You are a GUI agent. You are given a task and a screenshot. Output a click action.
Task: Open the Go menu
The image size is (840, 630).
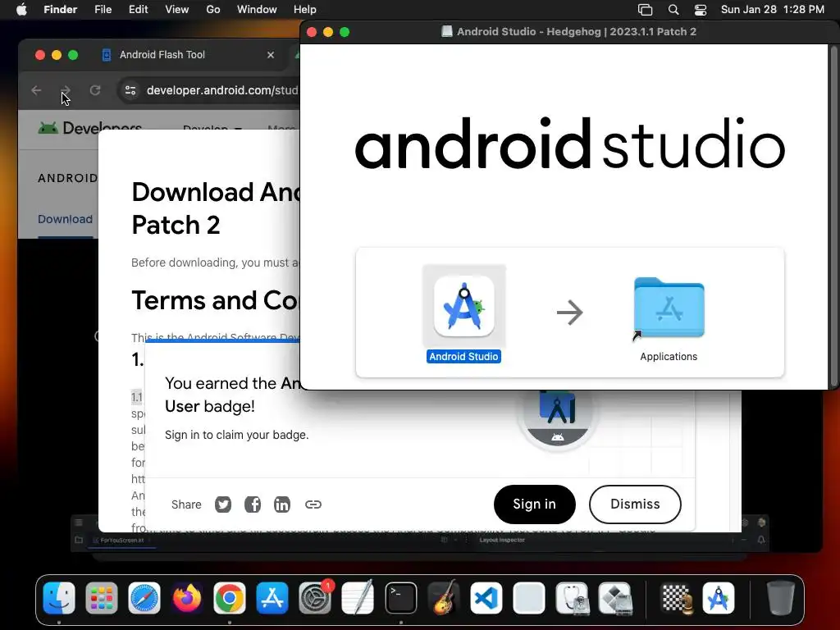(213, 10)
